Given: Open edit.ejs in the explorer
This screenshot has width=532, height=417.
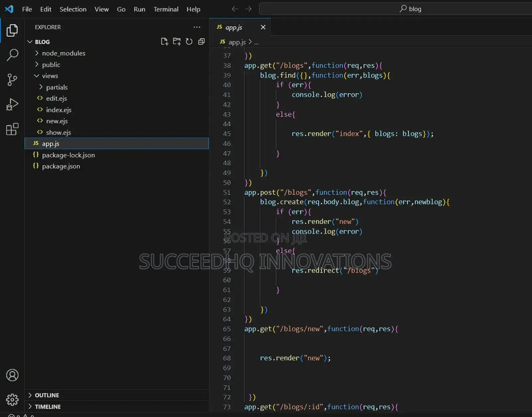Looking at the screenshot, I should pyautogui.click(x=117, y=98).
